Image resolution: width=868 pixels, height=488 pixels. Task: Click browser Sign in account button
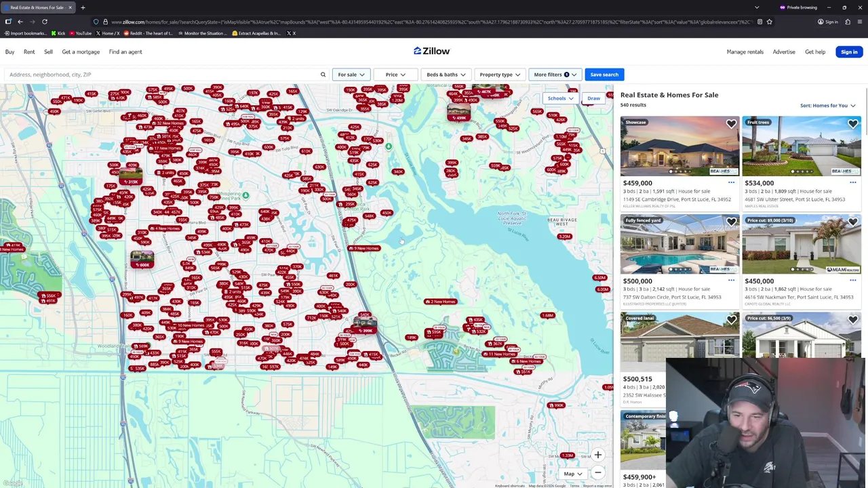(x=827, y=22)
